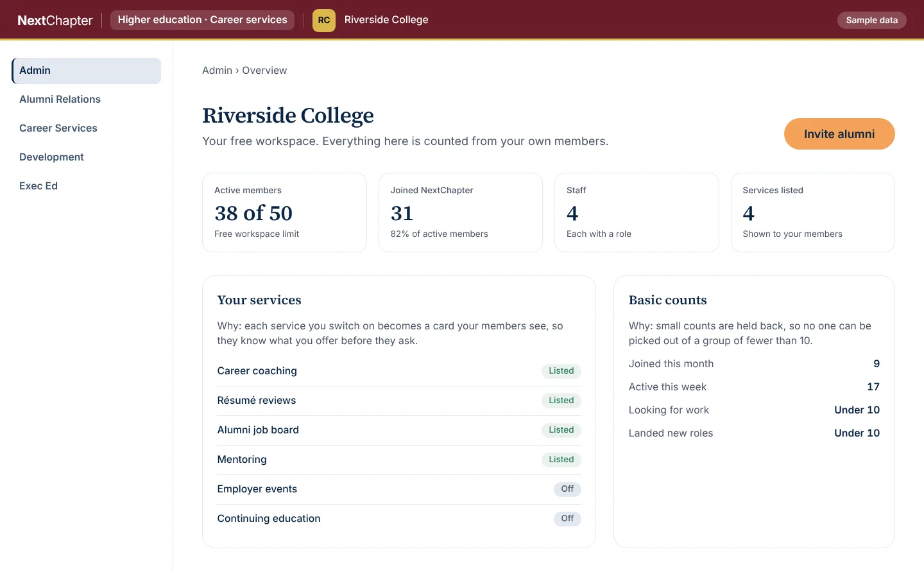Viewport: 924px width, 572px height.
Task: Toggle the Off badge for Employer events
Action: pyautogui.click(x=567, y=489)
